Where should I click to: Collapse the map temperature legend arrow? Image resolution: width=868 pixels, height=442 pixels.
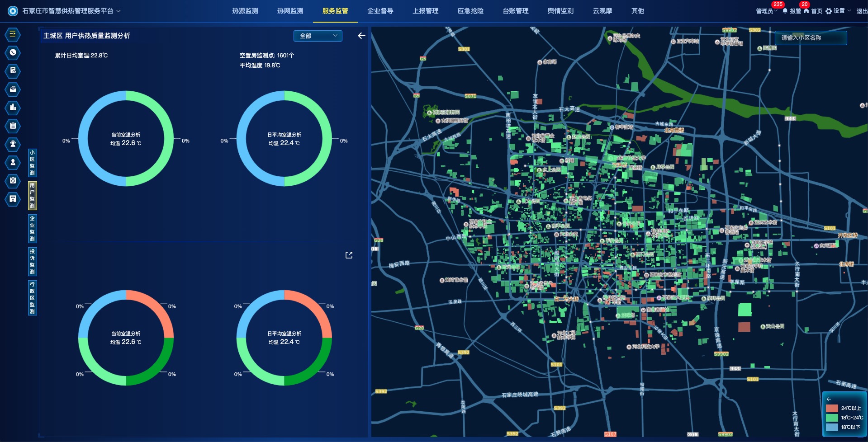click(829, 399)
